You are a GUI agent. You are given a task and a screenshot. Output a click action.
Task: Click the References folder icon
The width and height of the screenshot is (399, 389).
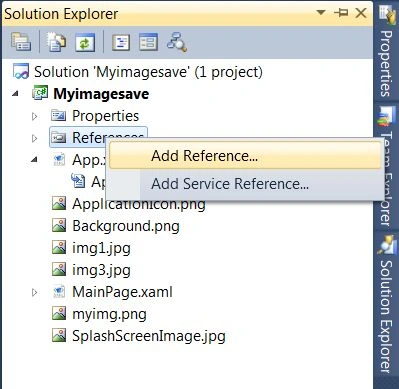click(x=59, y=137)
